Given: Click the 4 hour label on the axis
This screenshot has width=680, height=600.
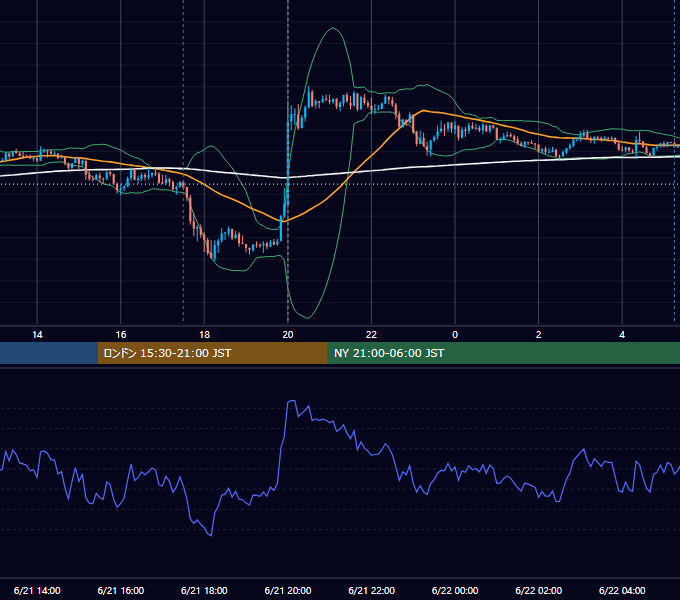Looking at the screenshot, I should pyautogui.click(x=622, y=335).
